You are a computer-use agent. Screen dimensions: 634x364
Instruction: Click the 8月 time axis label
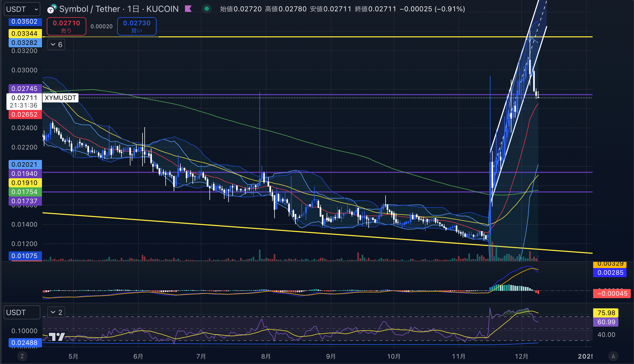[x=266, y=356]
